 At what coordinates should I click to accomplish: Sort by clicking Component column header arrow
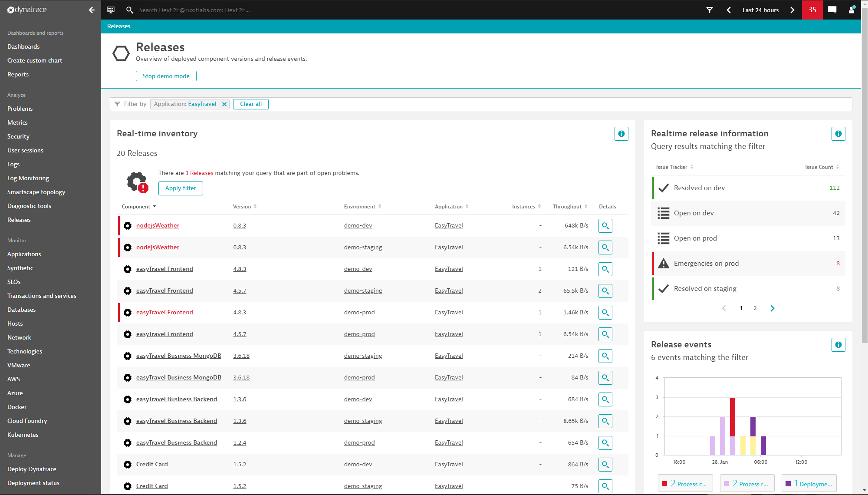click(x=154, y=206)
